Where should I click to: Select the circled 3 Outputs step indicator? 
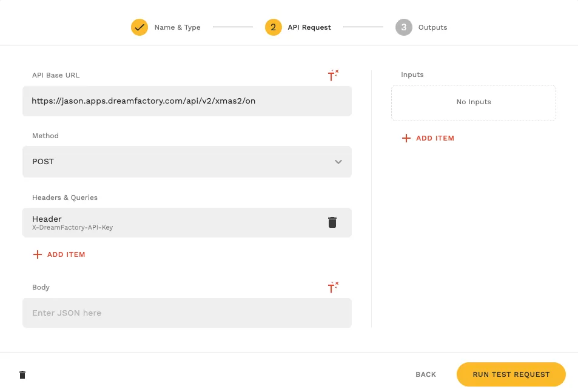[x=404, y=27]
